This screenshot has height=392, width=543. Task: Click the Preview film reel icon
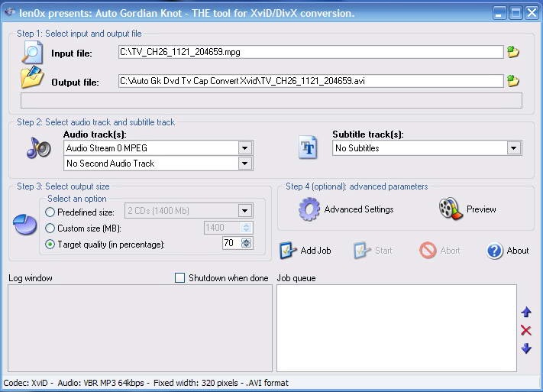451,209
